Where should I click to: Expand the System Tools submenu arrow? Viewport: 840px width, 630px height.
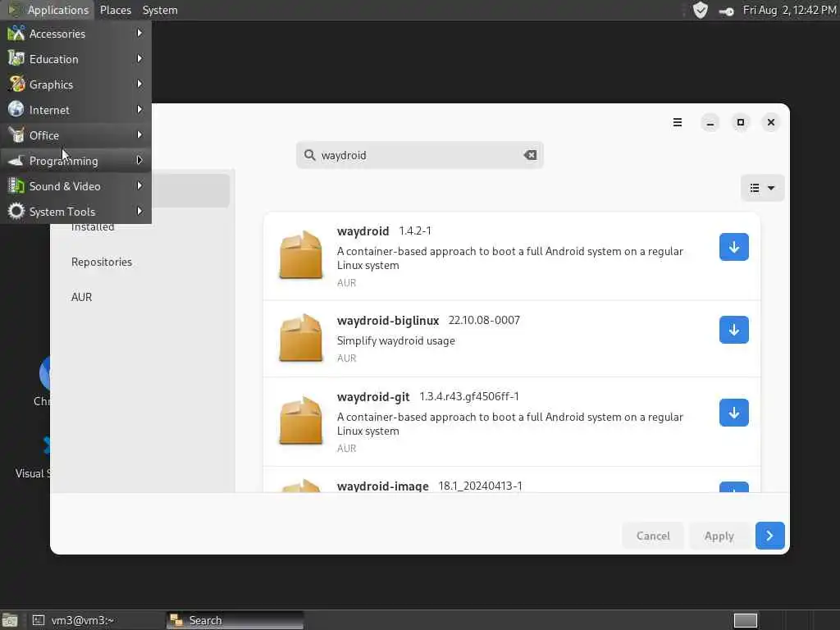click(x=139, y=211)
